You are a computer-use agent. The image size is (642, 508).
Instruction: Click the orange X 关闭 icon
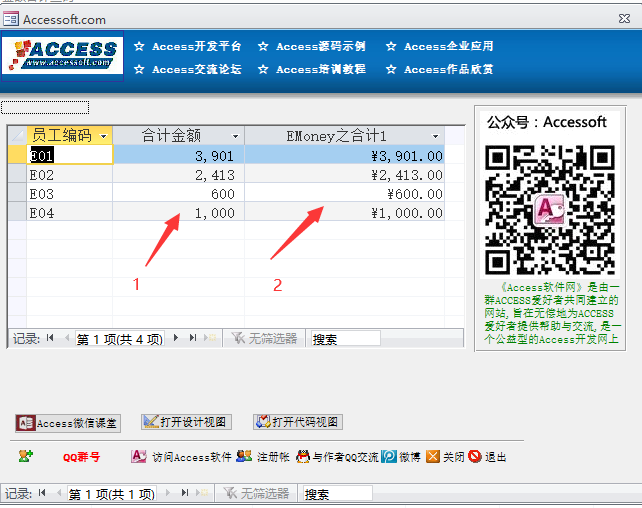pos(433,456)
